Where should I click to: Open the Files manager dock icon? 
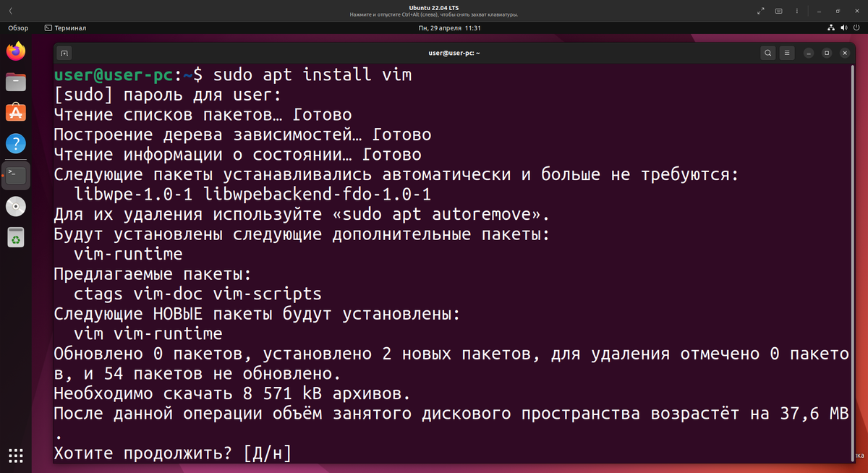tap(16, 82)
